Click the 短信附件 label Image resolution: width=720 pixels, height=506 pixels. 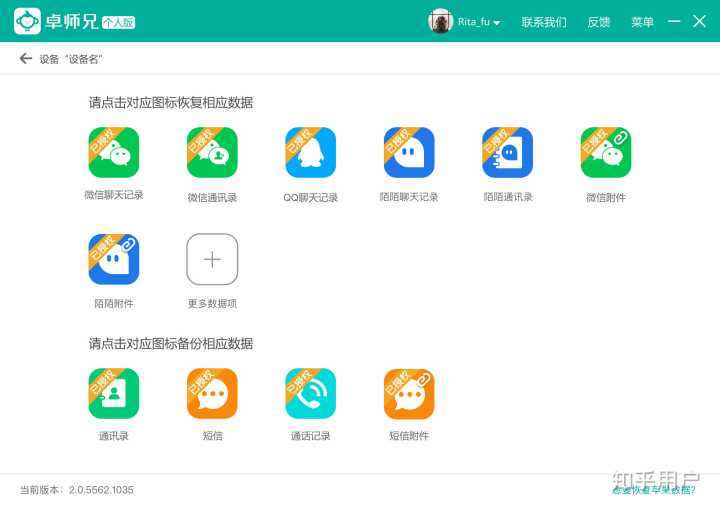pos(409,436)
